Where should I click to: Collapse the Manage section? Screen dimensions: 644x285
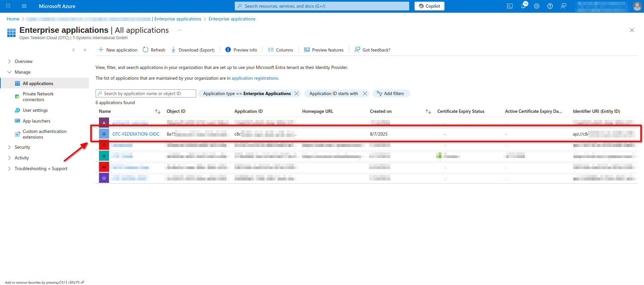pos(9,72)
